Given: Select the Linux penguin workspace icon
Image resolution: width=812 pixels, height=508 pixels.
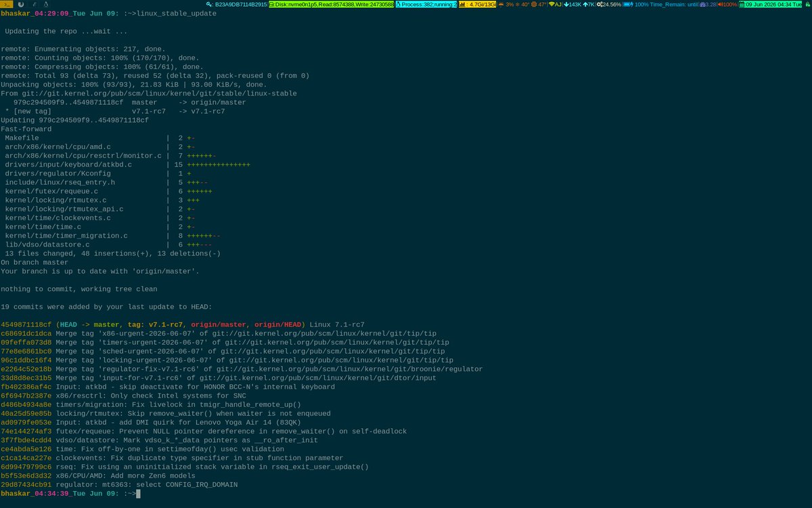Looking at the screenshot, I should 45,4.
